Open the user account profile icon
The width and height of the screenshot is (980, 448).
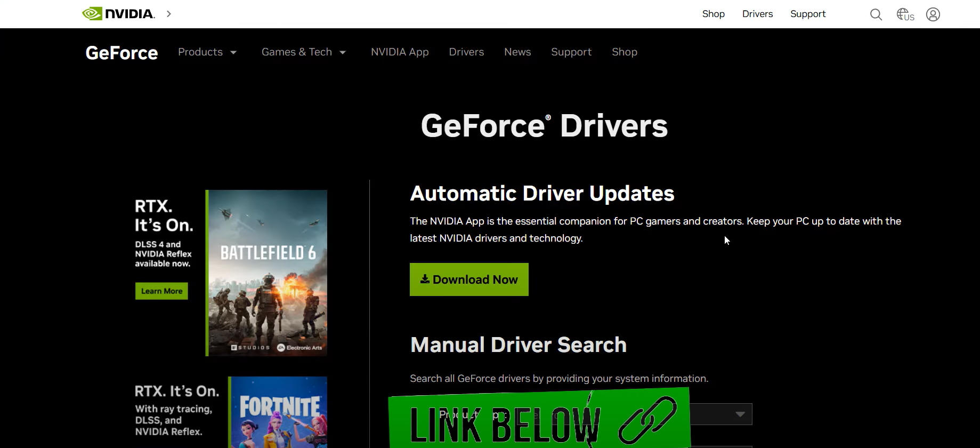[x=933, y=14]
